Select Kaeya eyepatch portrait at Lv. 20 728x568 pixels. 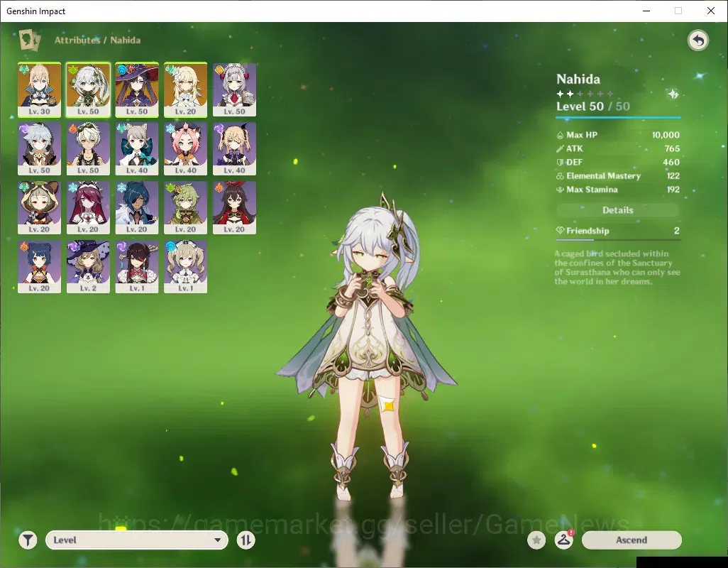[x=137, y=207]
